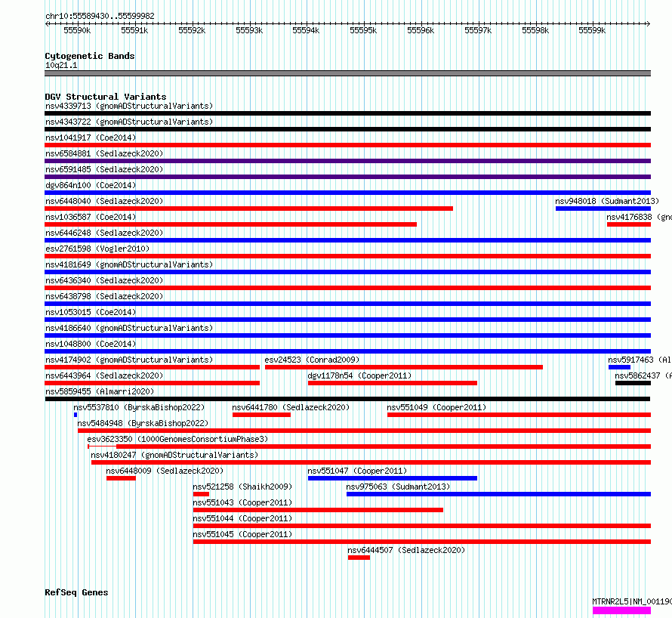
Task: Click the nsv5917463 short blue bar
Action: (619, 367)
